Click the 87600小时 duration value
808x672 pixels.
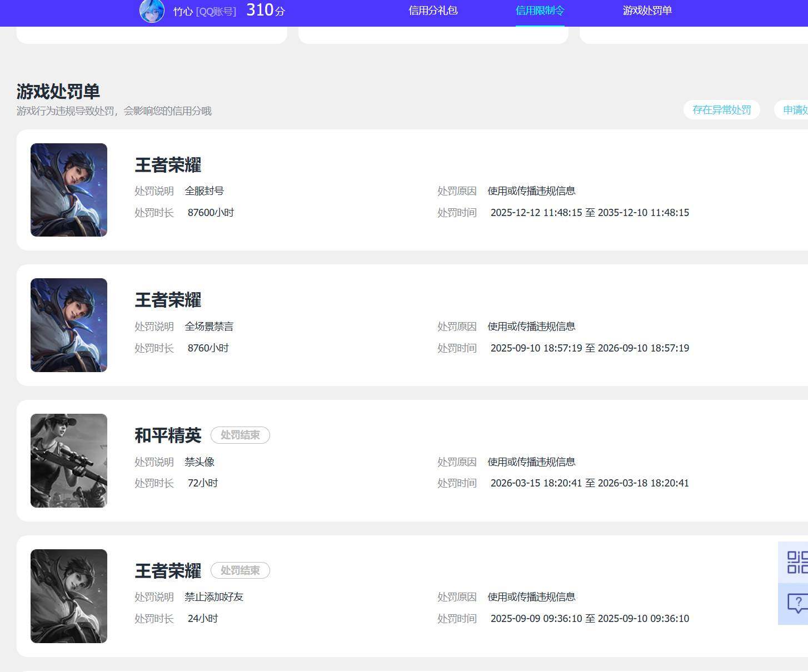(x=211, y=213)
